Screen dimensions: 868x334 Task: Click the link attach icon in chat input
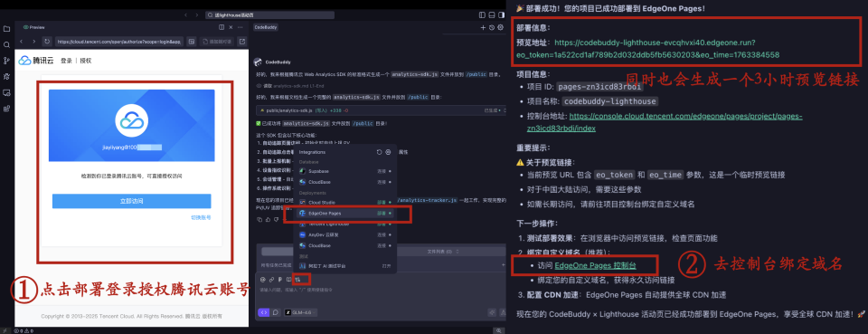click(272, 279)
